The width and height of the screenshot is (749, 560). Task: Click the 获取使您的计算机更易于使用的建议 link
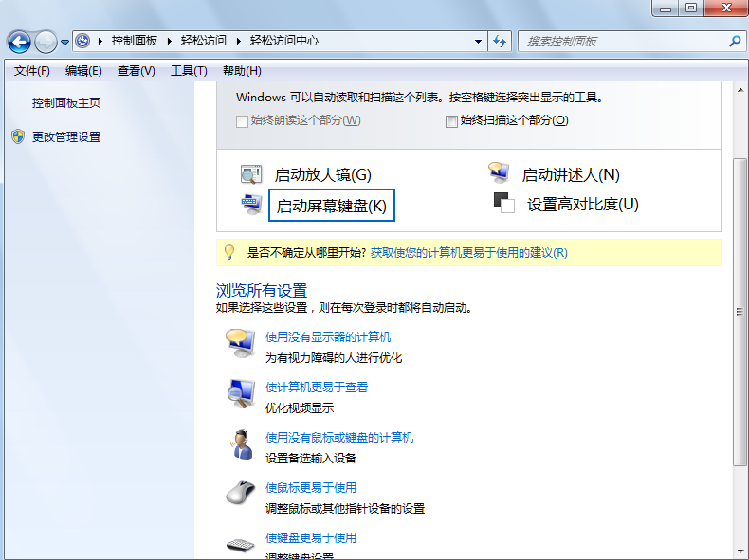(468, 253)
